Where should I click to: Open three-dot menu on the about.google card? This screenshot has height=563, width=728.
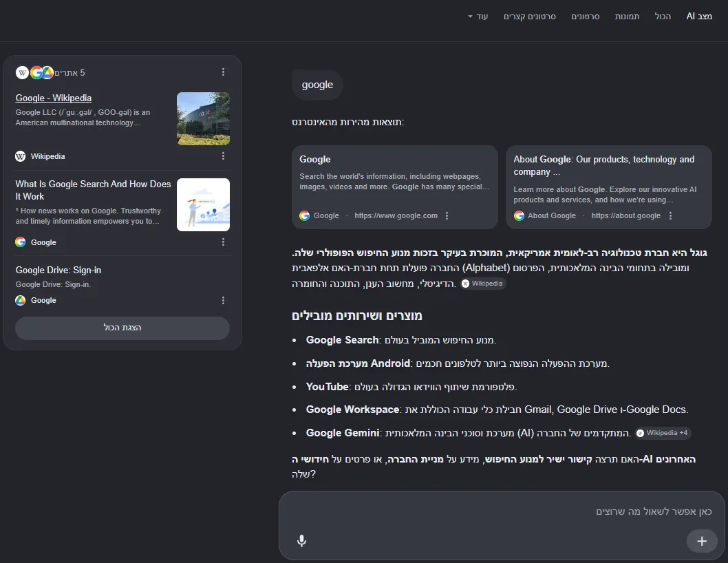pos(670,215)
